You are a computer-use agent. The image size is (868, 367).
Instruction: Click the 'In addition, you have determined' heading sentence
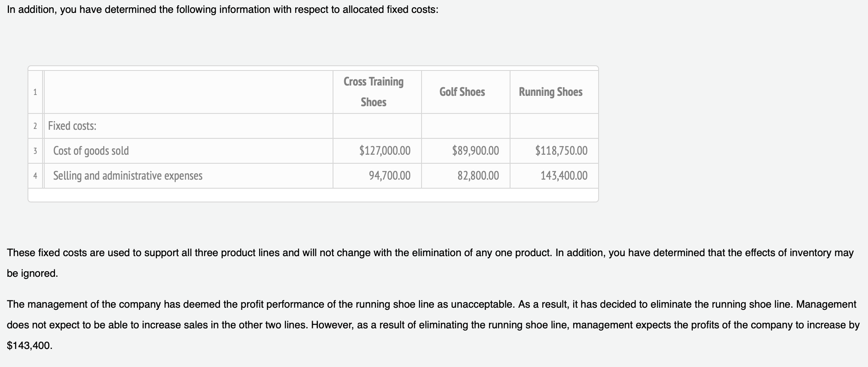click(x=223, y=10)
